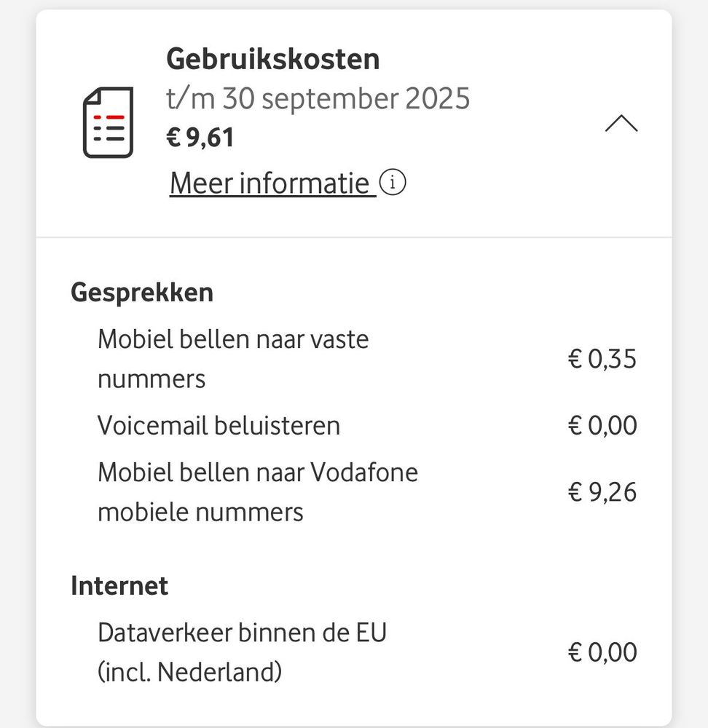The width and height of the screenshot is (708, 728).
Task: Select Mobiel bellen naar Vodafone mobiele nummers label
Action: (258, 492)
